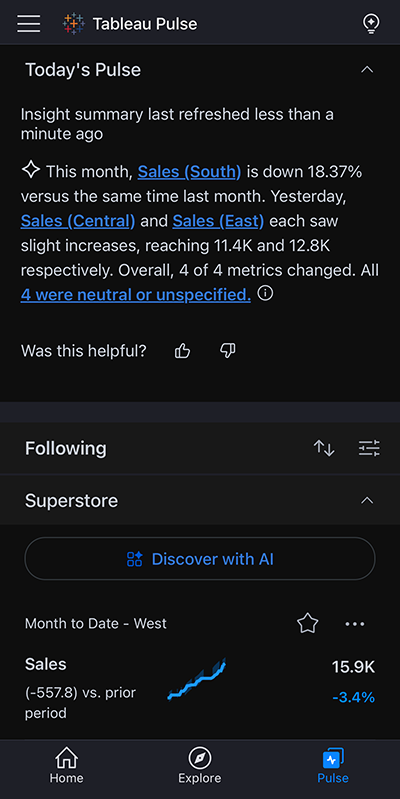Sort followed metrics with the arrows icon
The image size is (400, 799).
point(324,448)
